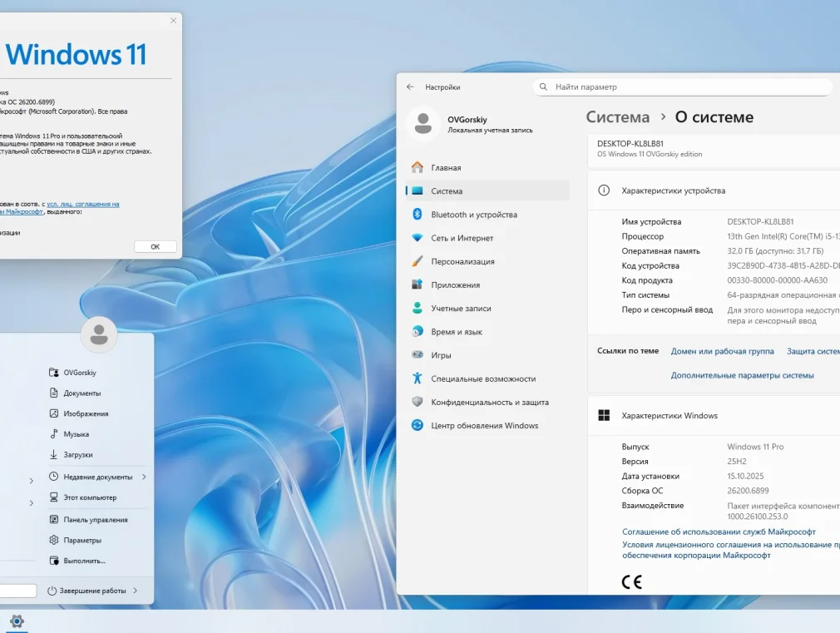
Task: Open Сеть и Интернет wifi icon
Action: 418,238
